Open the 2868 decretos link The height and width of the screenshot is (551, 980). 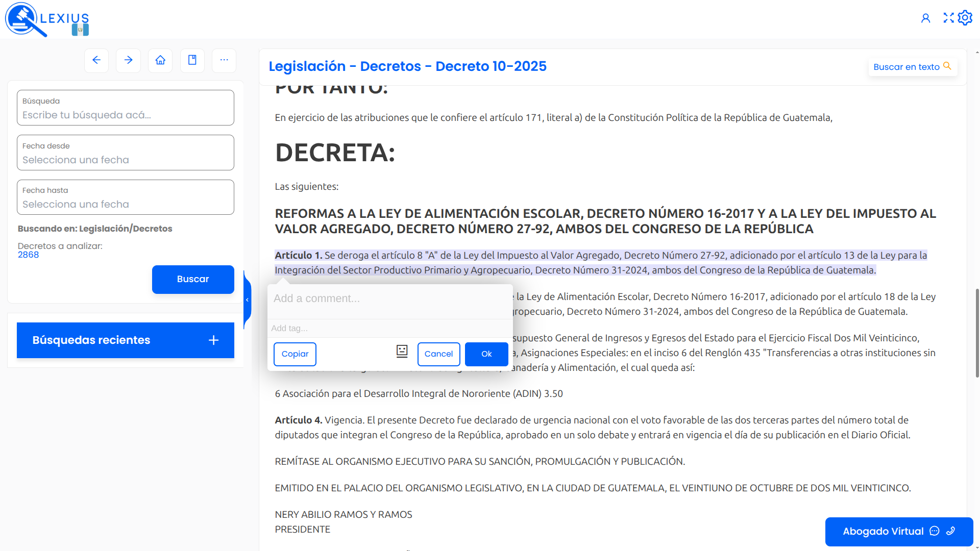(29, 255)
